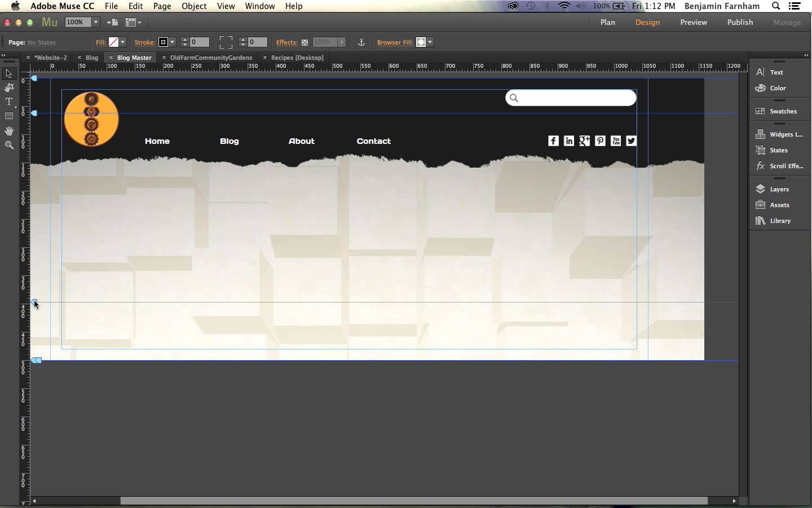The image size is (812, 508).
Task: Click the Publish button
Action: pos(740,23)
